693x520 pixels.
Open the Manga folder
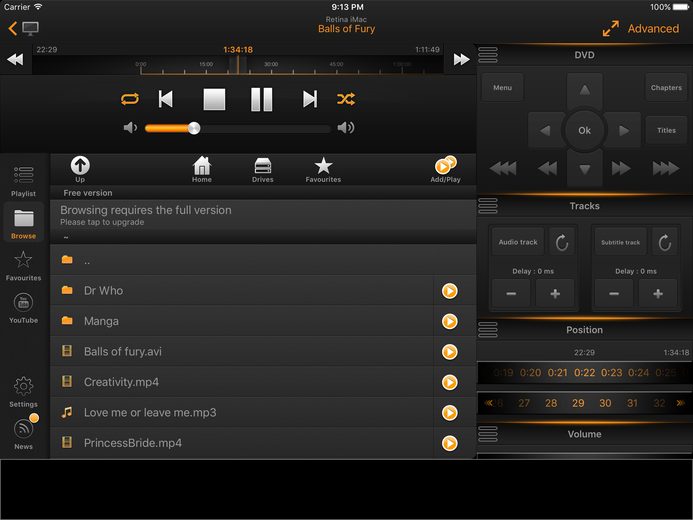click(x=242, y=321)
